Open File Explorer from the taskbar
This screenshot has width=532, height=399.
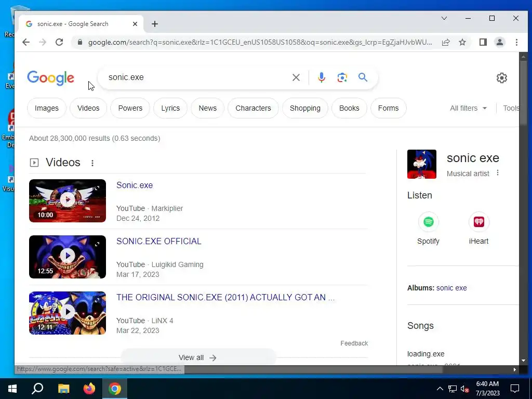point(63,389)
